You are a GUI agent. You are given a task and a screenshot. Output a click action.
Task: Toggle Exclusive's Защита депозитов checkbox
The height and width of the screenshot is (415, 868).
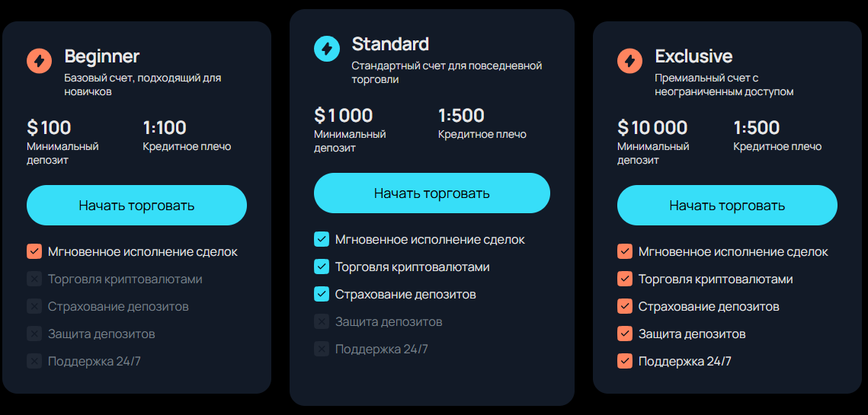625,334
